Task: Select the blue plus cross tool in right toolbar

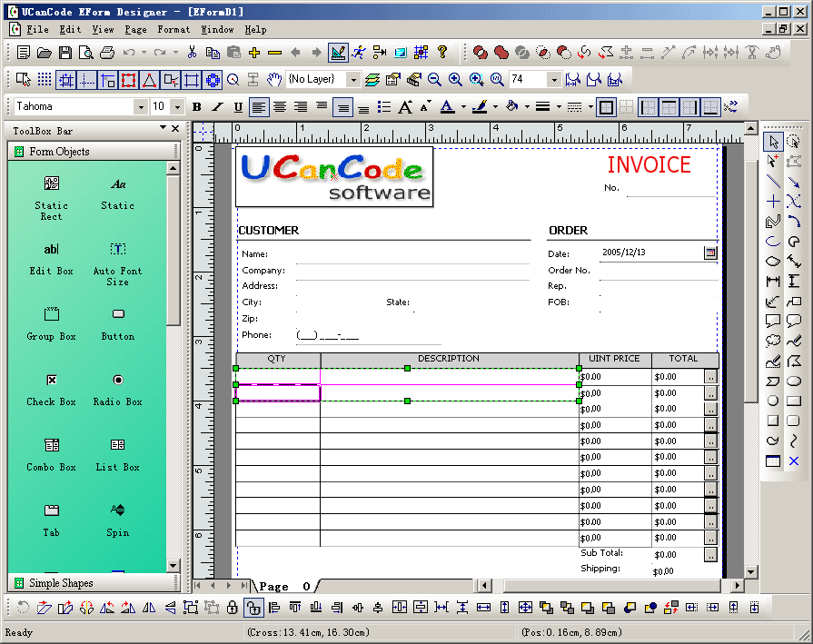Action: pos(773,201)
